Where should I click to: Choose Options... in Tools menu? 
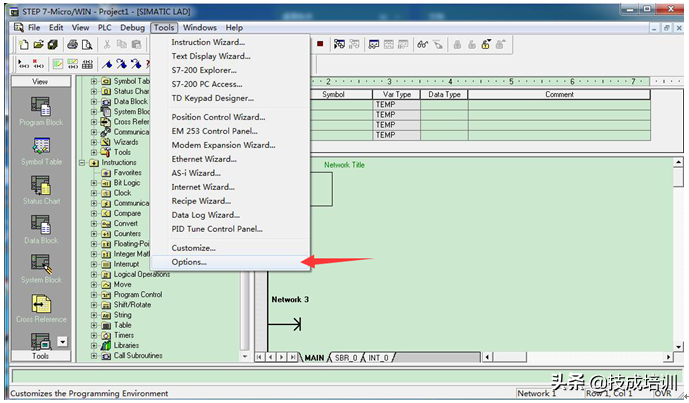(230, 262)
